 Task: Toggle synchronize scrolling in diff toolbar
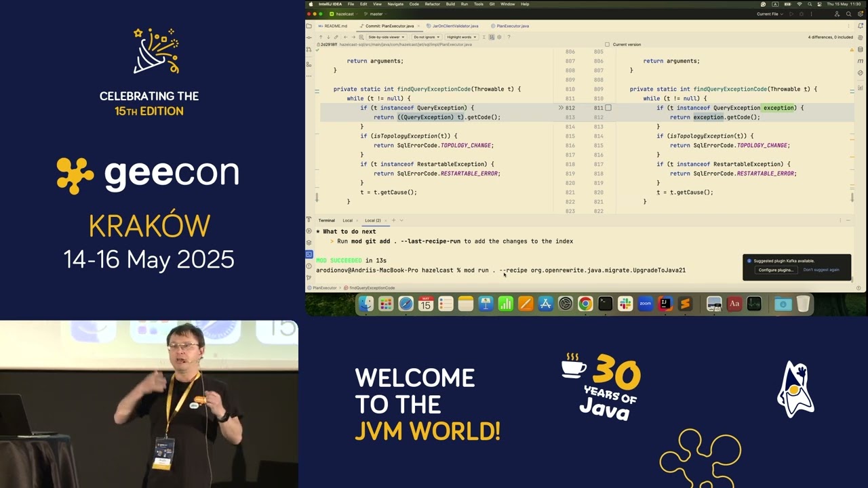(x=492, y=37)
